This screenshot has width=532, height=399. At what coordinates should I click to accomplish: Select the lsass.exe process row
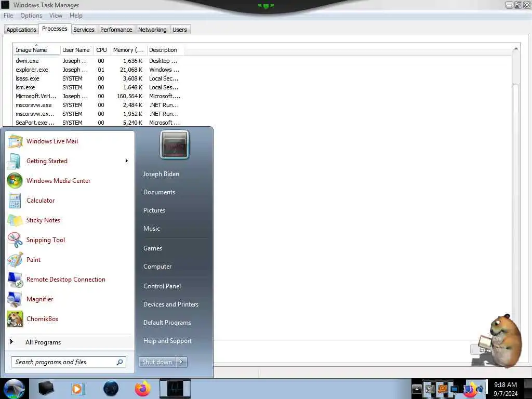pyautogui.click(x=98, y=78)
